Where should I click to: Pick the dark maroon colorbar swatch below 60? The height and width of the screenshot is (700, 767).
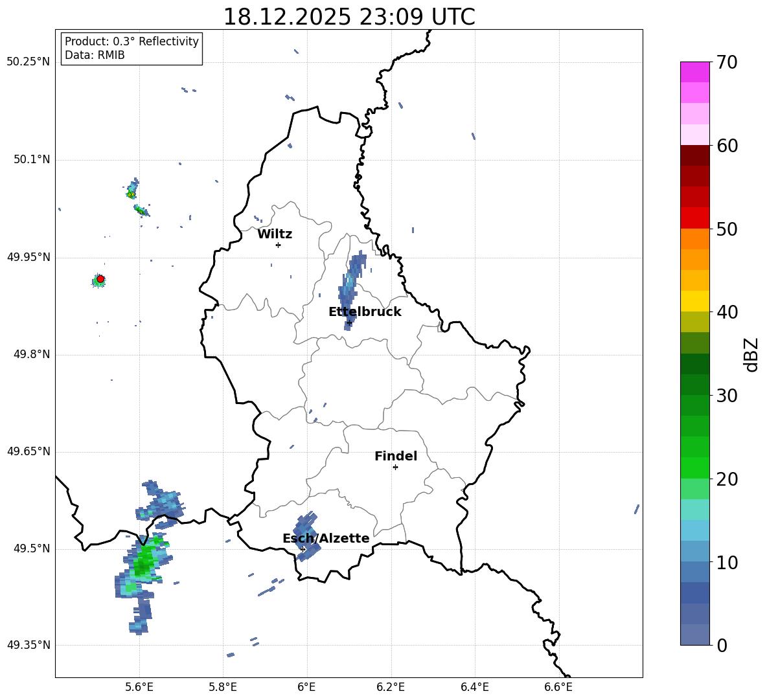pos(695,155)
